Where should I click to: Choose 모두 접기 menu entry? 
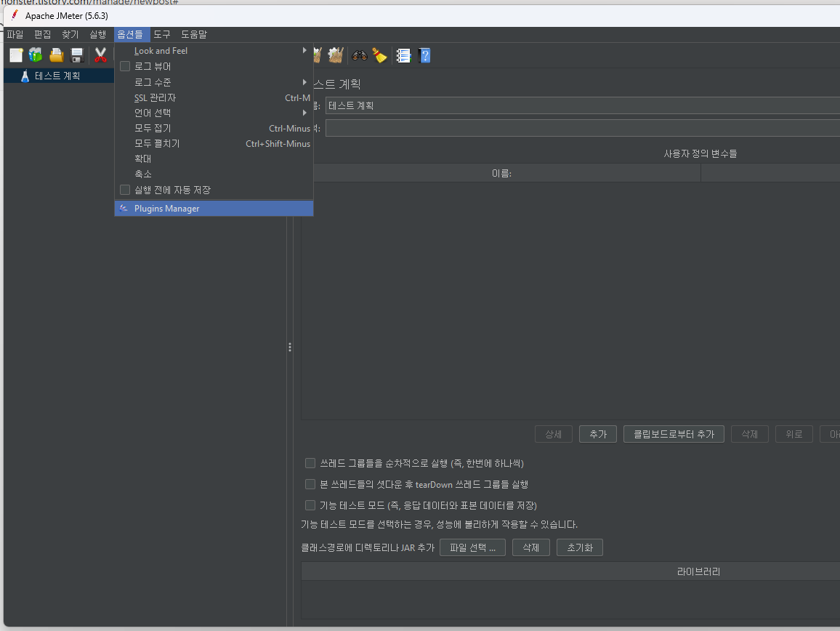pyautogui.click(x=214, y=128)
